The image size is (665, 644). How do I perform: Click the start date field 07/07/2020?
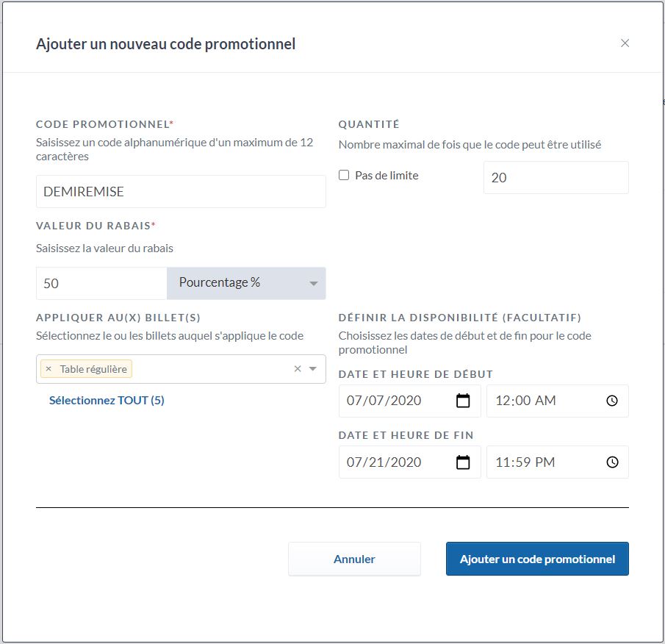pyautogui.click(x=393, y=401)
